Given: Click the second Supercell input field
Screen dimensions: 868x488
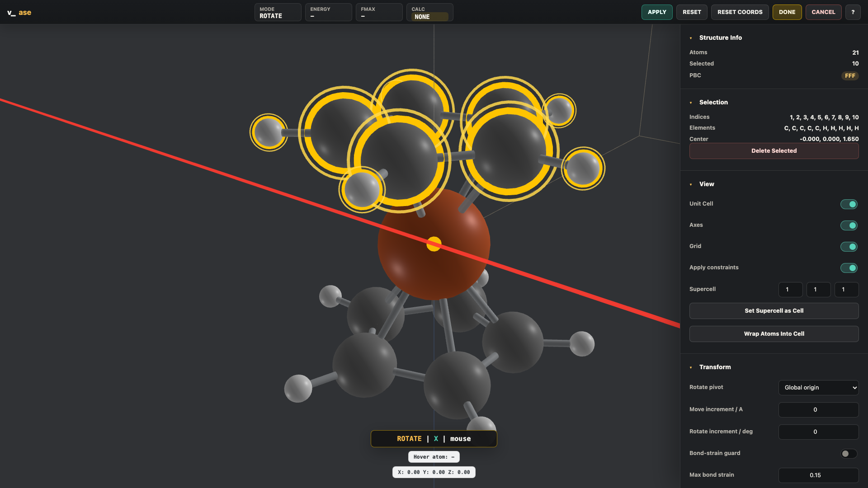Looking at the screenshot, I should 818,290.
